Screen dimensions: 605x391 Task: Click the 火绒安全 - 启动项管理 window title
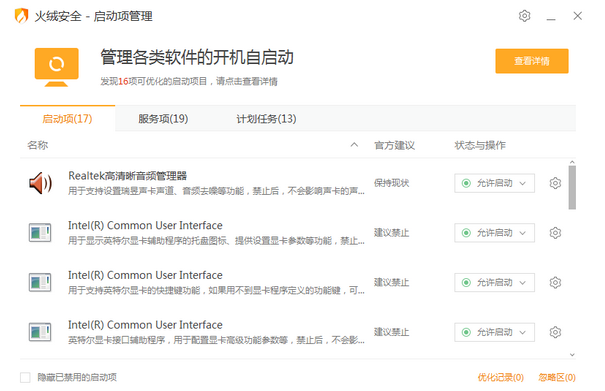coord(94,16)
